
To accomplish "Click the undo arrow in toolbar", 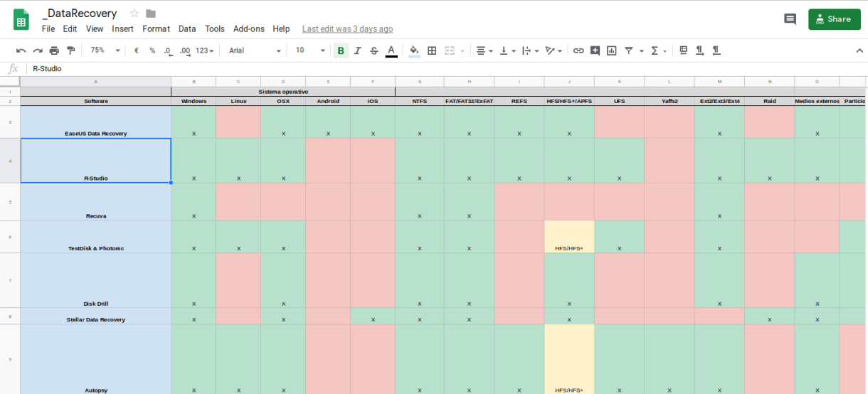I will 21,50.
